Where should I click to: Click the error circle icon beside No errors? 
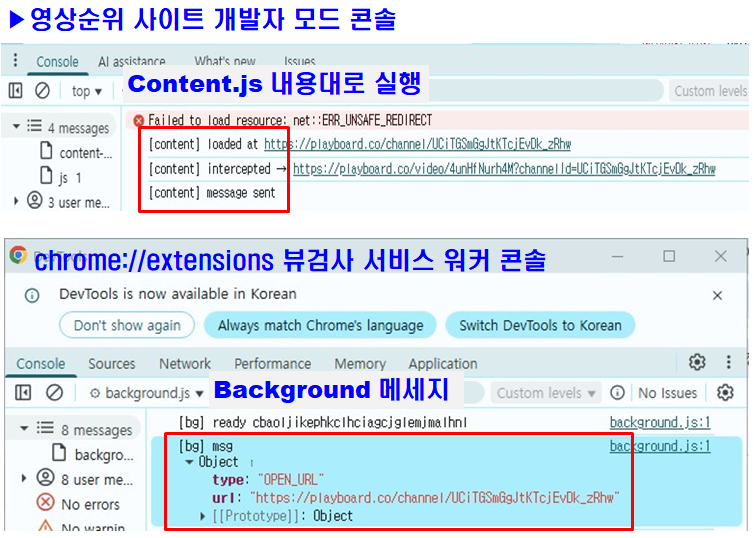45,502
